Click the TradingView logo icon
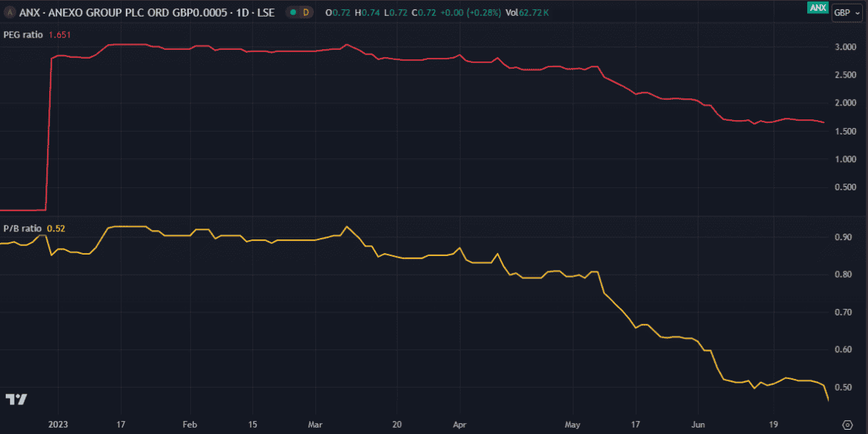 tap(16, 399)
